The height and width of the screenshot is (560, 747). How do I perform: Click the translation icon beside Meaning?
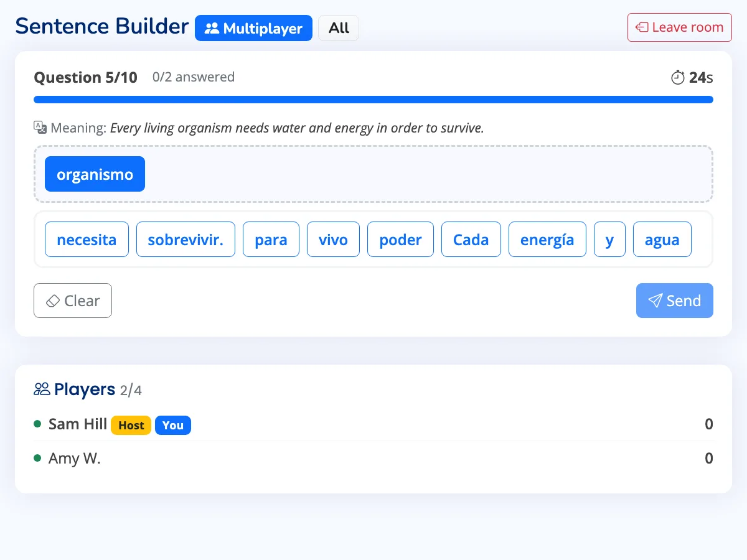click(x=40, y=128)
